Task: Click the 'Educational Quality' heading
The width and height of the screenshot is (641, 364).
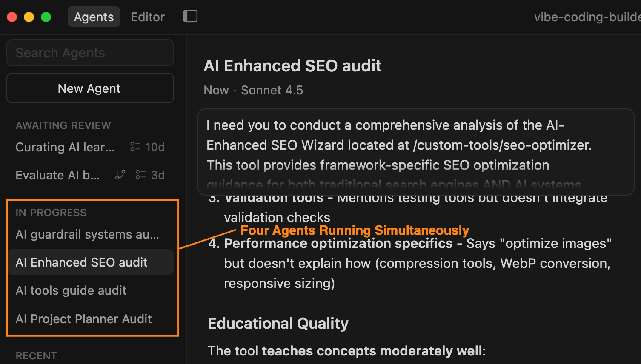Action: [x=278, y=324]
